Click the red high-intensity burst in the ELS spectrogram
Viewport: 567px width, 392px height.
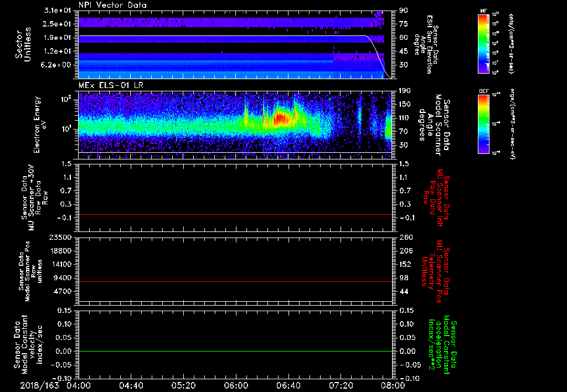281,118
